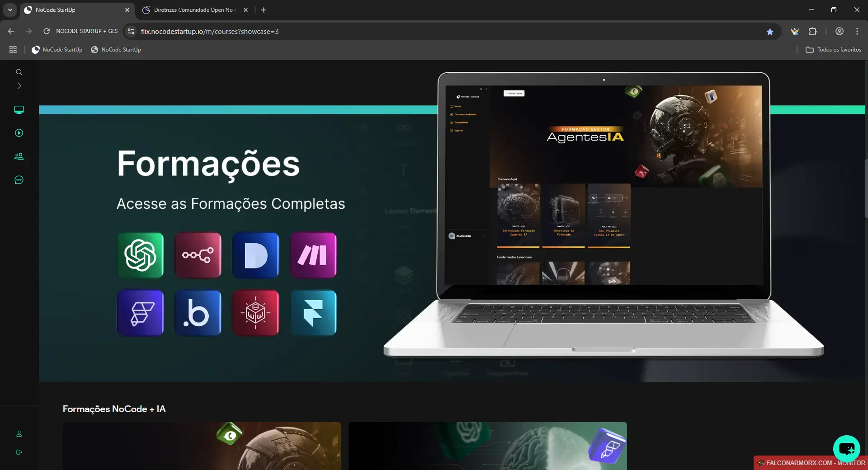Screen dimensions: 868x470
Task: Click the n8n workflow logo tile
Action: point(198,255)
